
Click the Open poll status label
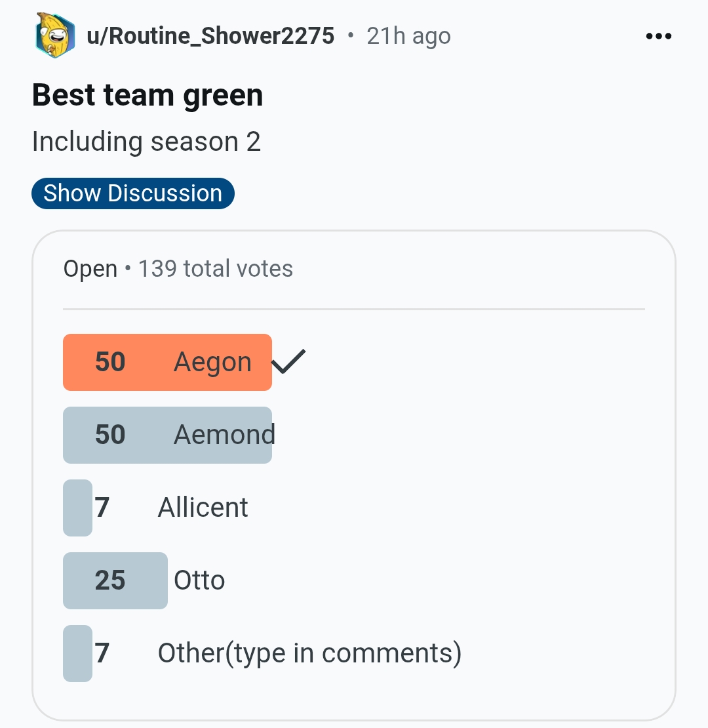click(x=90, y=269)
